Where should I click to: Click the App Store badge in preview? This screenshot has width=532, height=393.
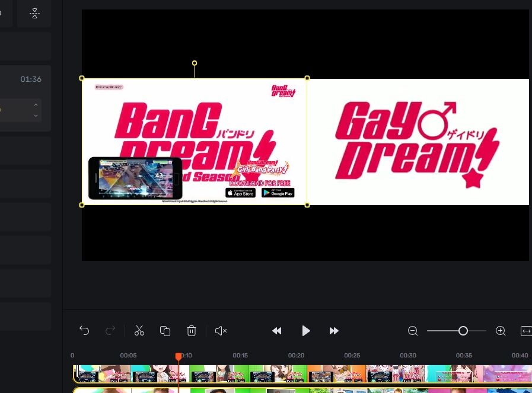coord(241,193)
